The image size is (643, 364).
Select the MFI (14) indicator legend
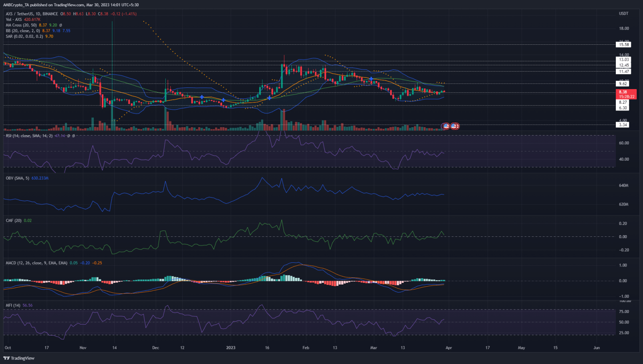click(13, 305)
